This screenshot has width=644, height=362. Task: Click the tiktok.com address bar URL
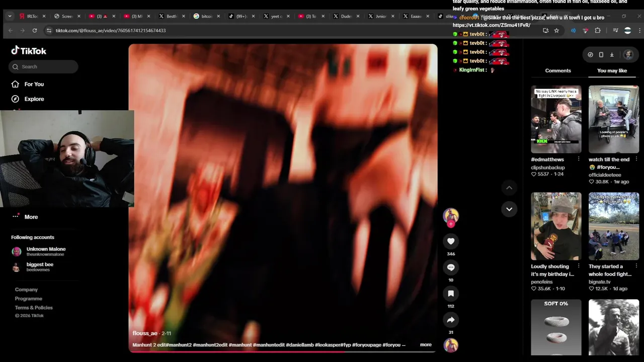tap(111, 31)
